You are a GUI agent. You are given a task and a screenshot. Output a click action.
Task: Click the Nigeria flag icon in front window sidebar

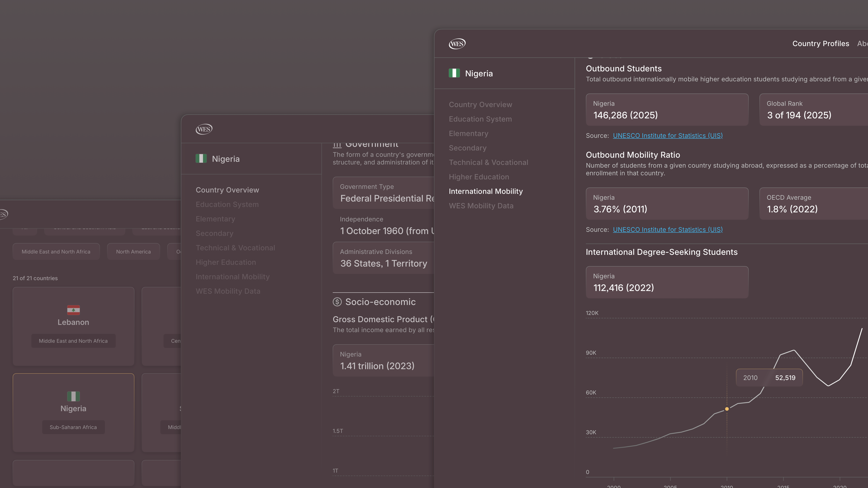click(454, 73)
